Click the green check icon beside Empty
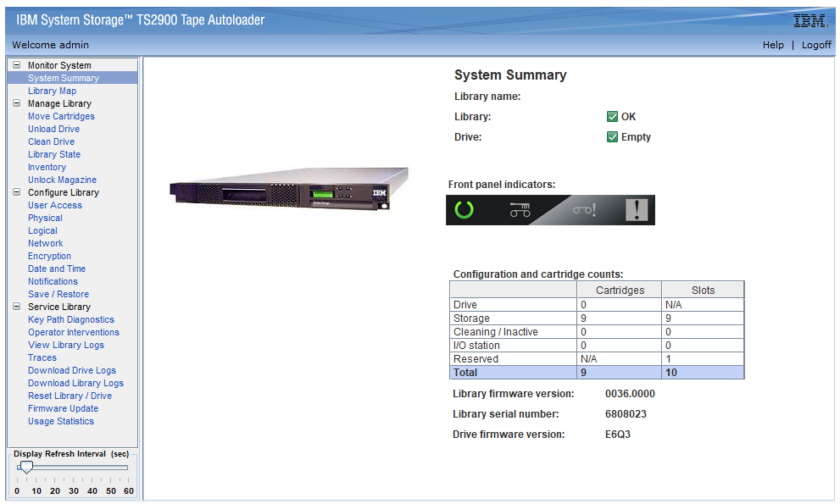The image size is (840, 504). tap(612, 136)
